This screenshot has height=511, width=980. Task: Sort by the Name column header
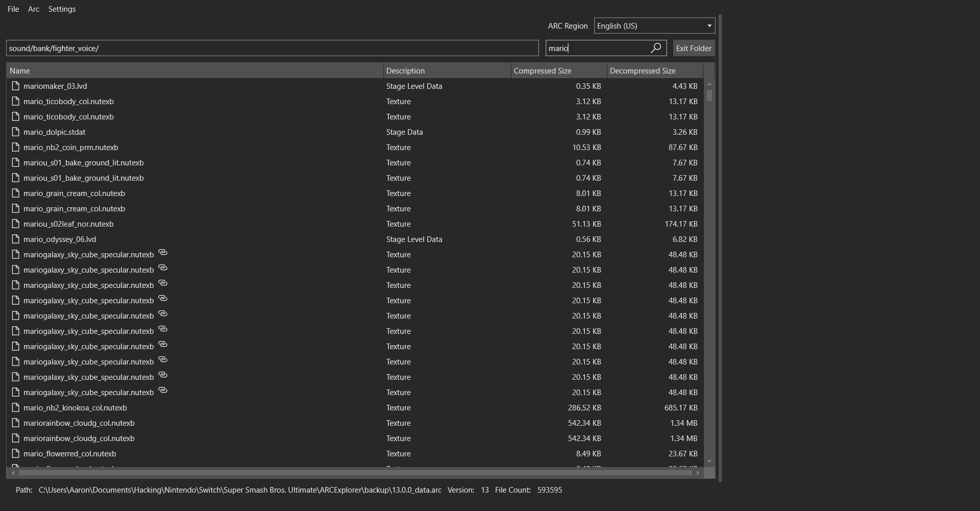[195, 70]
